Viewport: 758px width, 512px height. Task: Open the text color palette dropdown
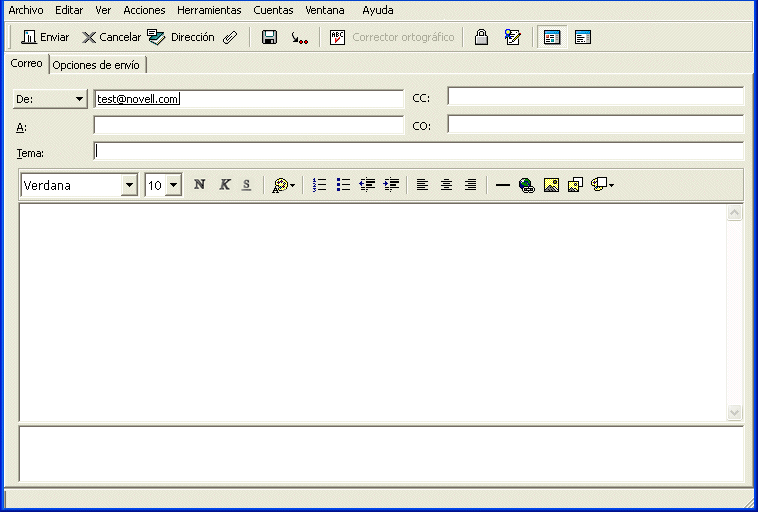(283, 185)
